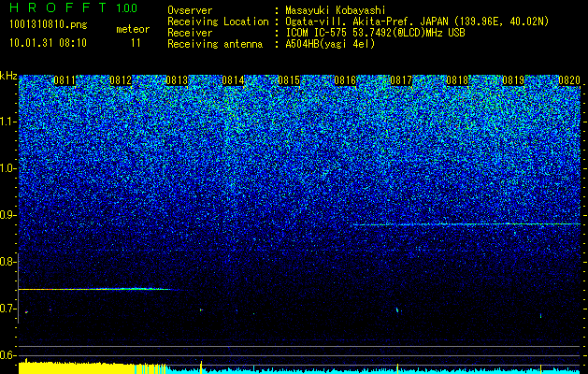
Task: Click the 0814 time marker
Action: point(234,80)
